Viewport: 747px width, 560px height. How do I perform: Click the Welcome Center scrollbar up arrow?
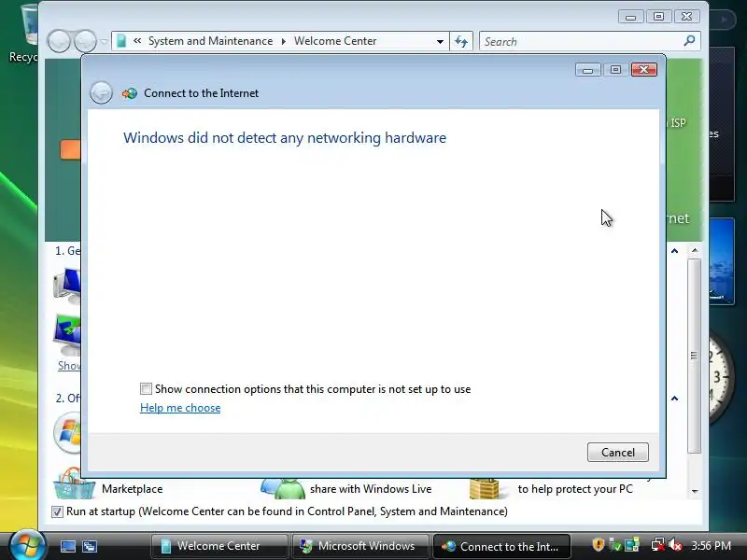695,250
